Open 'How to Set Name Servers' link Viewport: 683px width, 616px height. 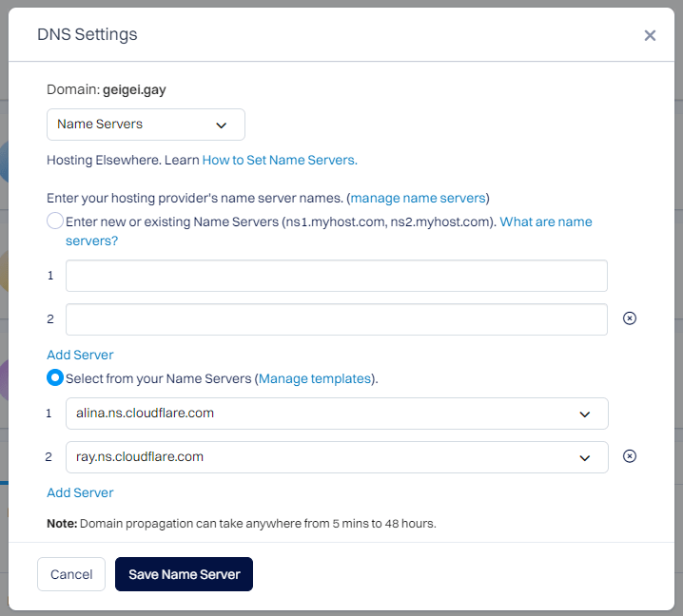point(280,161)
